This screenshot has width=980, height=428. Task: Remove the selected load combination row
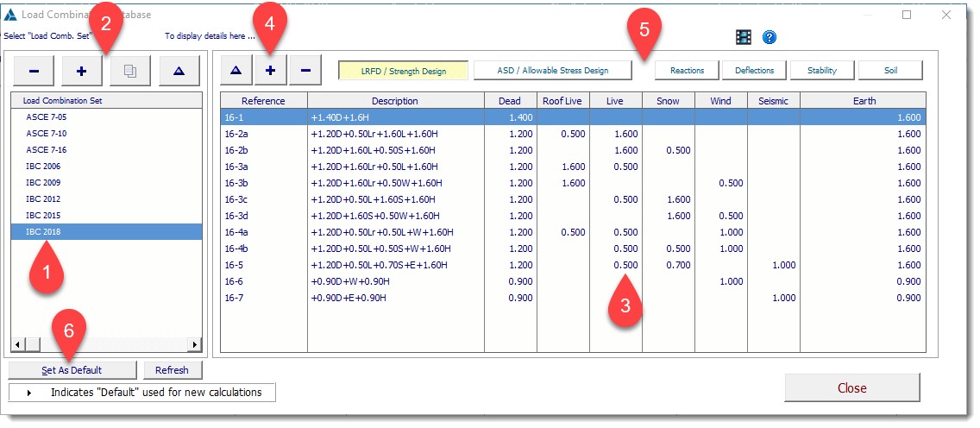pyautogui.click(x=304, y=71)
